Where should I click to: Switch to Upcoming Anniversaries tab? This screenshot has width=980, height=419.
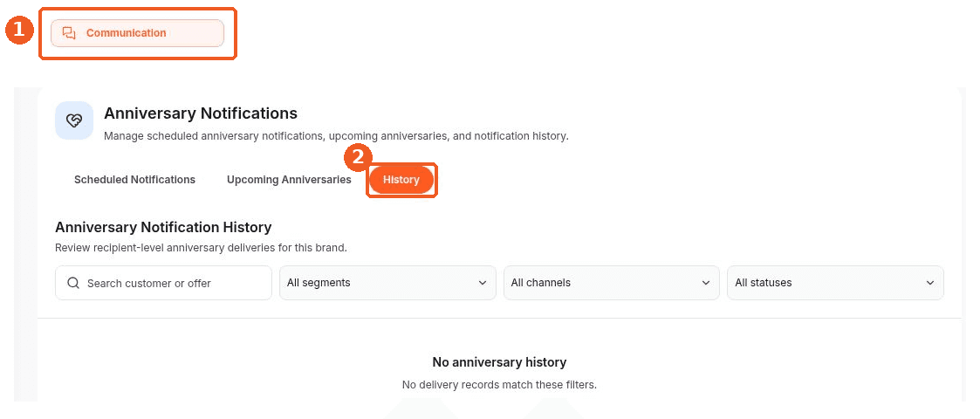(x=289, y=180)
